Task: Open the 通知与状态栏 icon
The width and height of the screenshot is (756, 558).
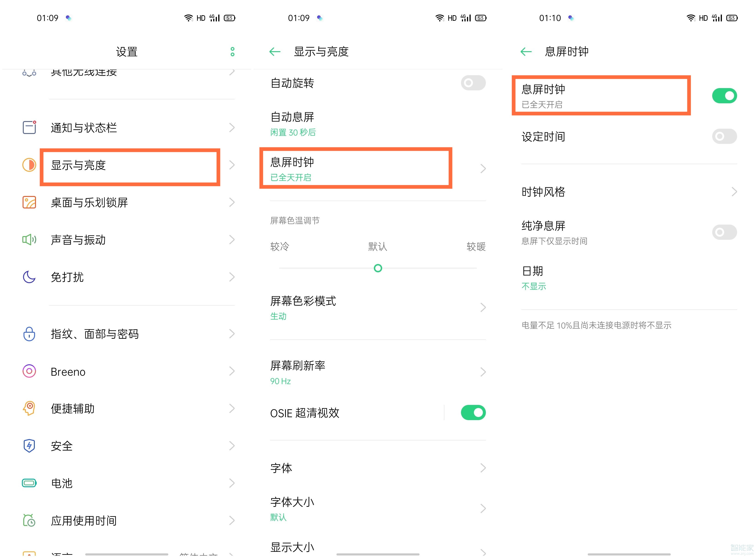Action: (29, 128)
